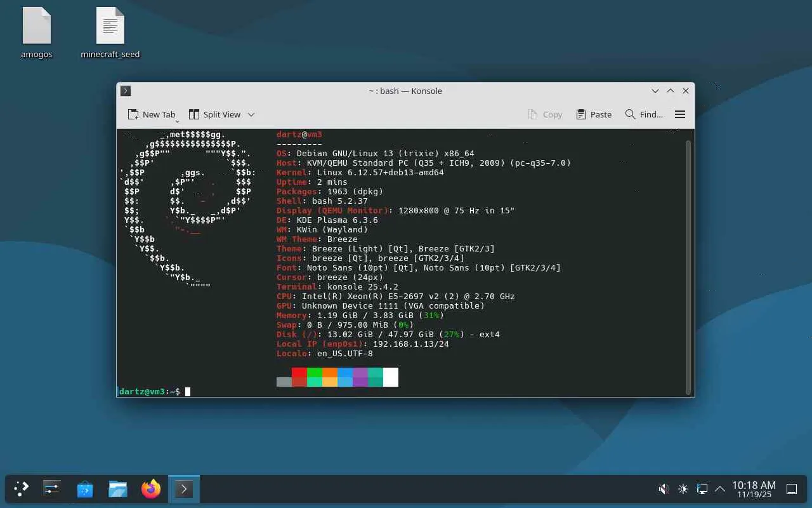
Task: Click the "Packages: 1963 (dpkg)" line
Action: (x=330, y=192)
